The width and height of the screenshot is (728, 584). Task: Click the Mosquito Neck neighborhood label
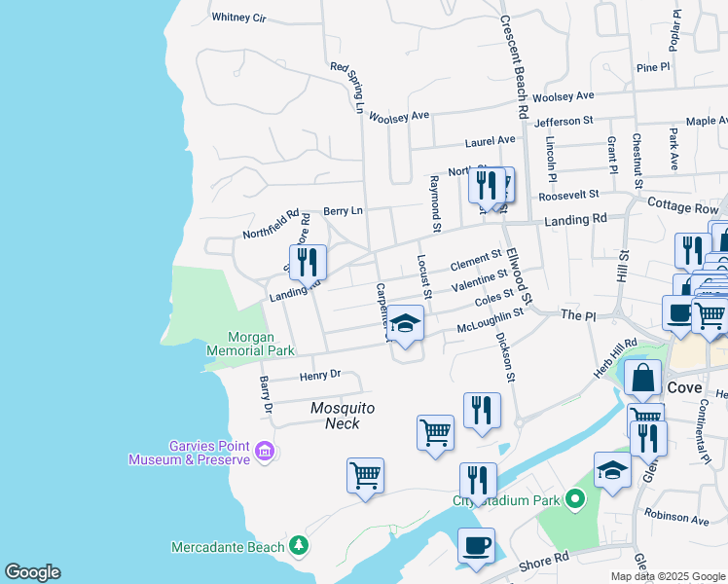[343, 416]
